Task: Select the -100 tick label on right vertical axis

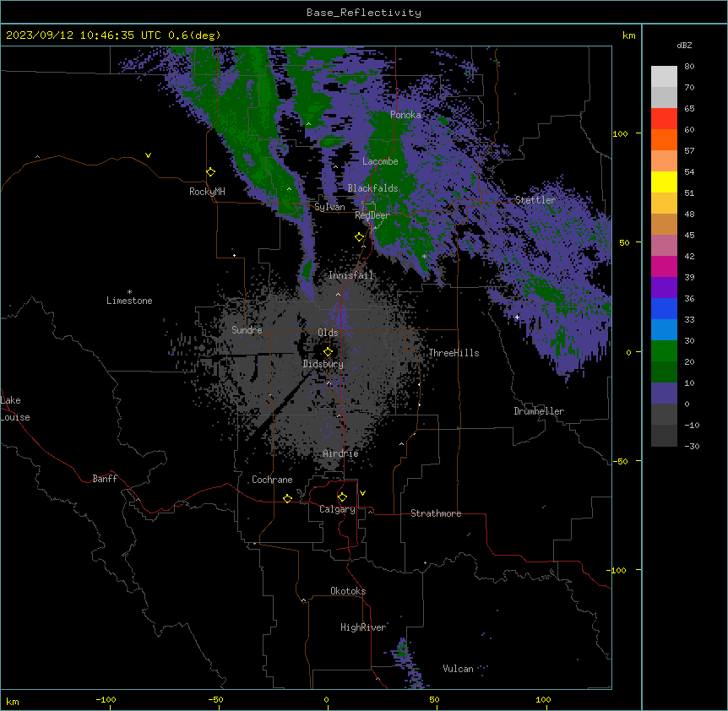Action: click(617, 570)
